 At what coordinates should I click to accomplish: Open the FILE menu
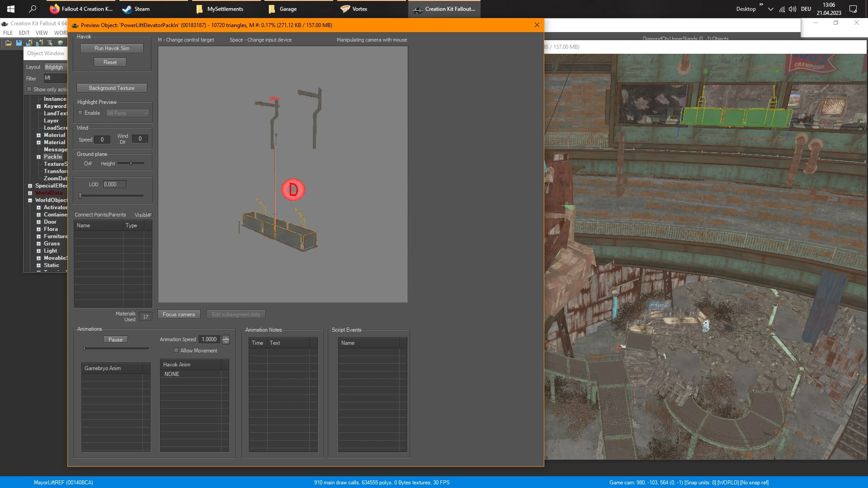point(8,33)
